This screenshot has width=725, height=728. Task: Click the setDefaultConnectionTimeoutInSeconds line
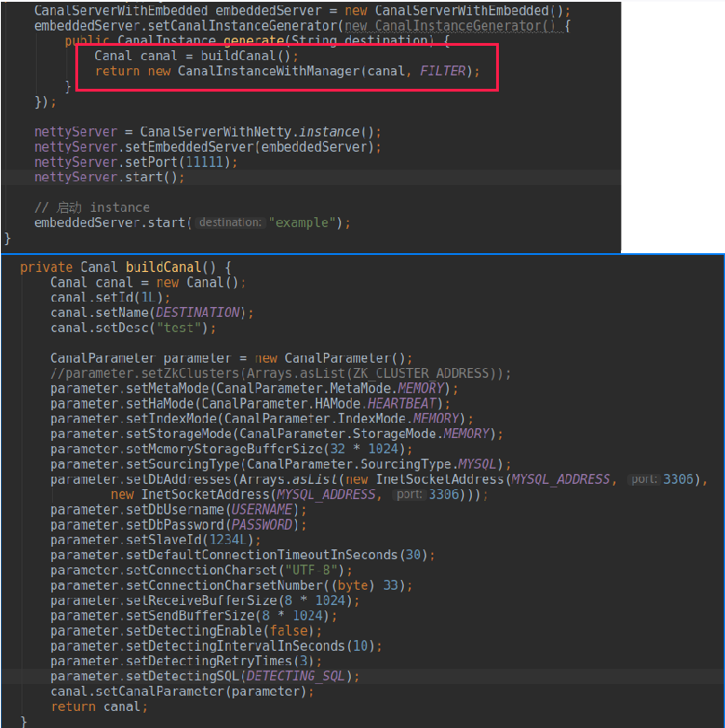(x=242, y=556)
